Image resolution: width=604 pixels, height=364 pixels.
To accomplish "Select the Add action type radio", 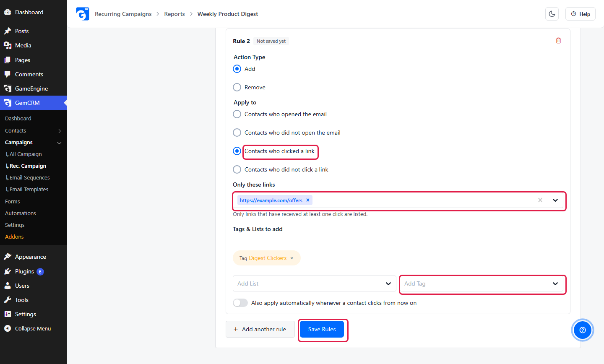I will [237, 69].
